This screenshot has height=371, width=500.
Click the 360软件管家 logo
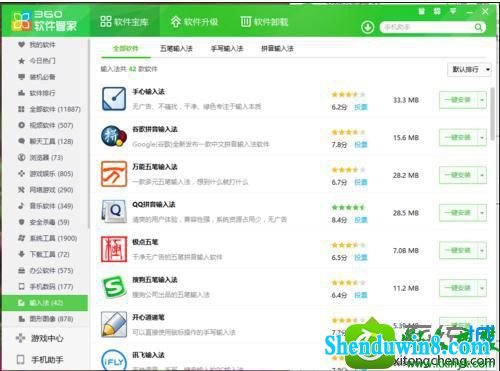click(44, 21)
